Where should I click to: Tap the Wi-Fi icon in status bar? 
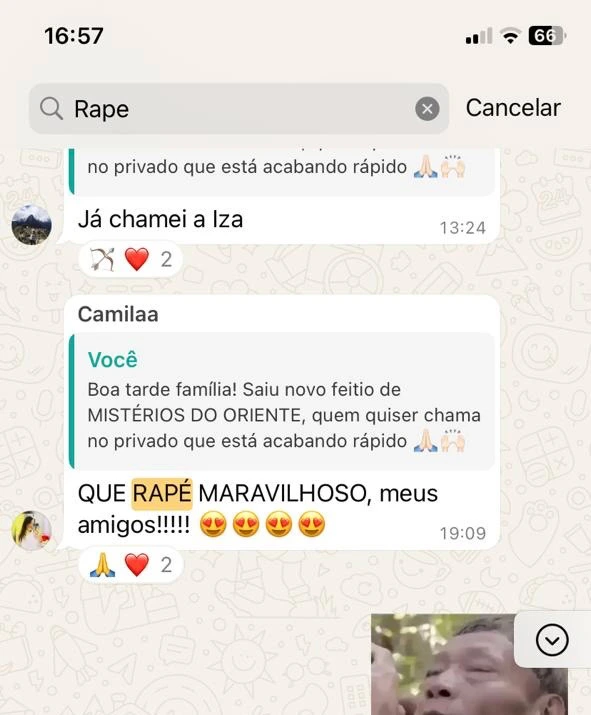tap(511, 36)
